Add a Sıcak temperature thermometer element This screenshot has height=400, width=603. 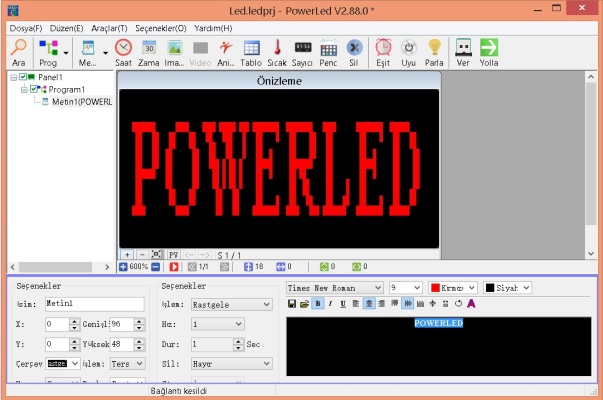click(277, 53)
